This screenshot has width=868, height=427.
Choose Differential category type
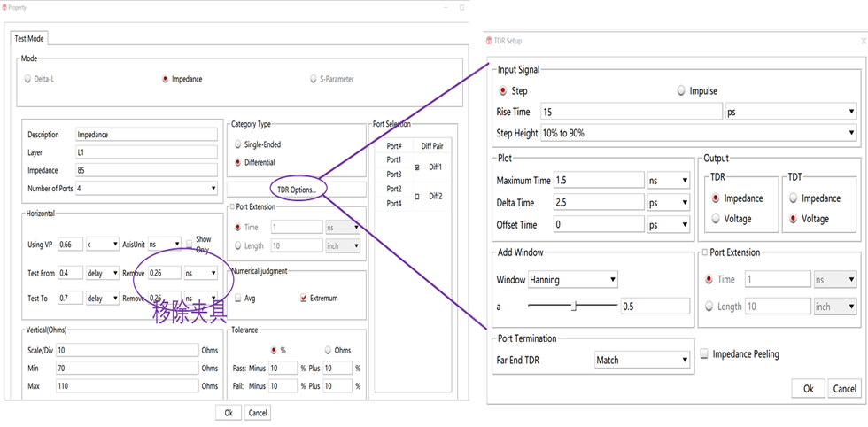[238, 162]
